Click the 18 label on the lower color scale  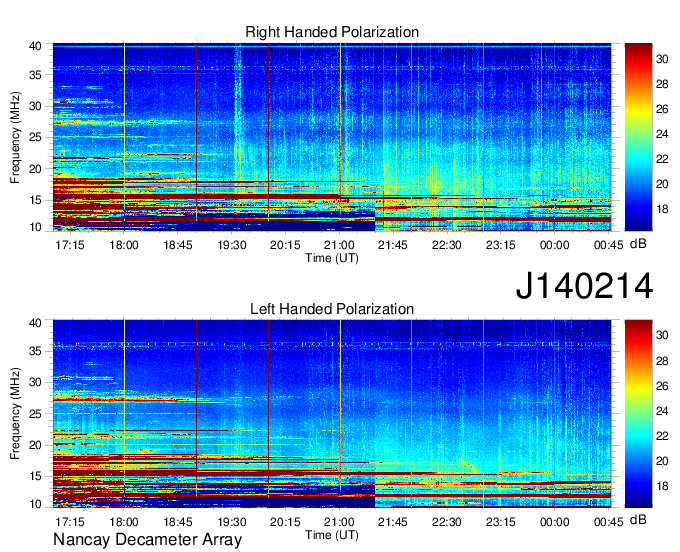point(662,486)
